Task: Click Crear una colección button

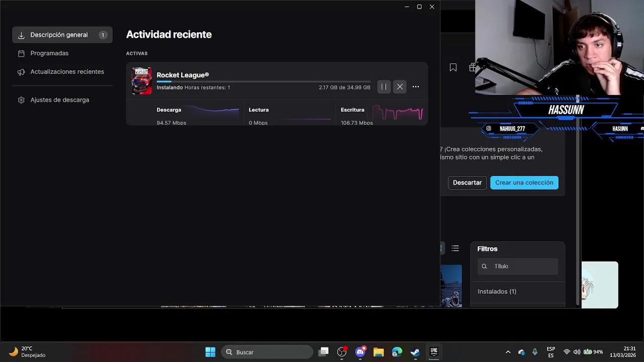Action: [524, 183]
